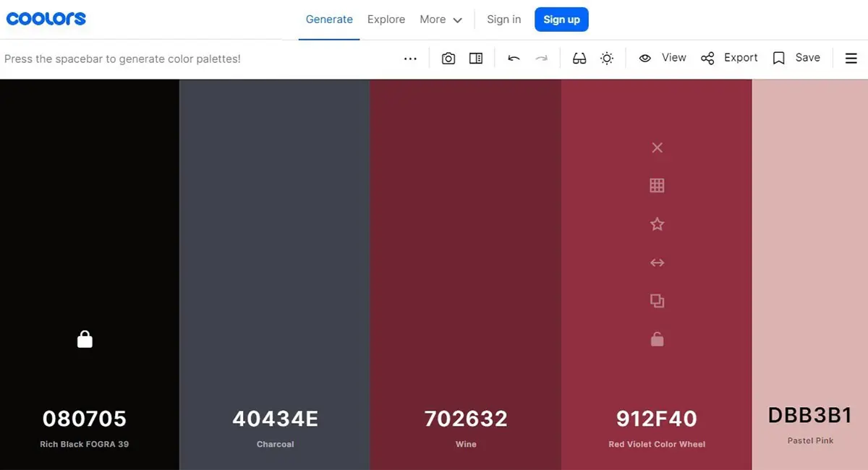868x470 pixels.
Task: Click the Rich Black FOGRA 39 name
Action: 85,444
